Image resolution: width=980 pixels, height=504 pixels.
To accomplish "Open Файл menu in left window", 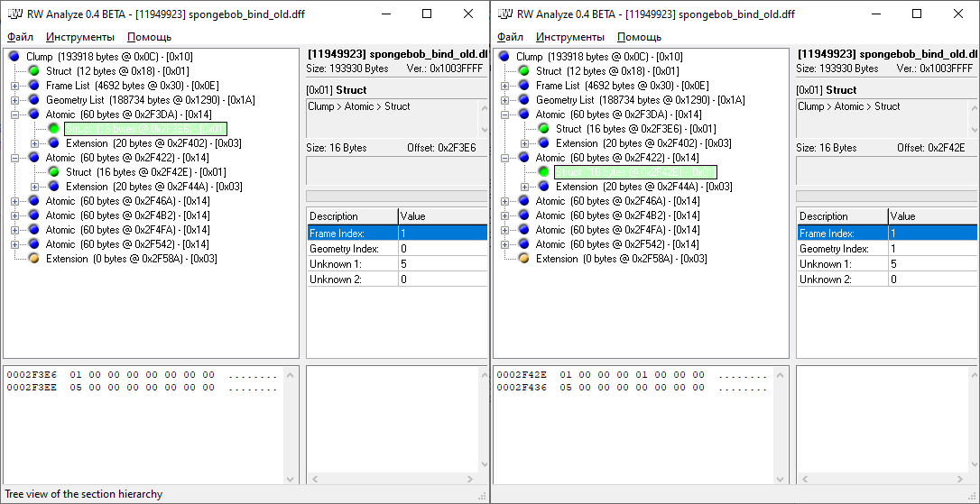I will [21, 37].
